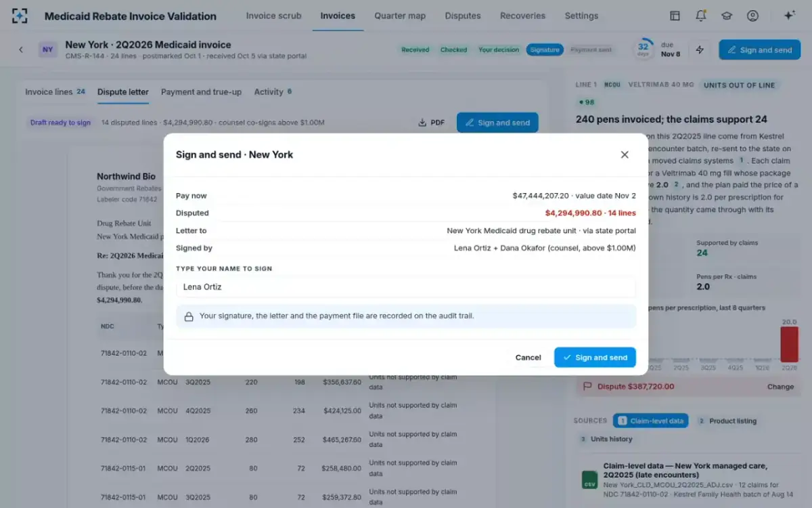Screen dimensions: 812x508
Task: Select the Your decision status step
Action: tap(499, 49)
